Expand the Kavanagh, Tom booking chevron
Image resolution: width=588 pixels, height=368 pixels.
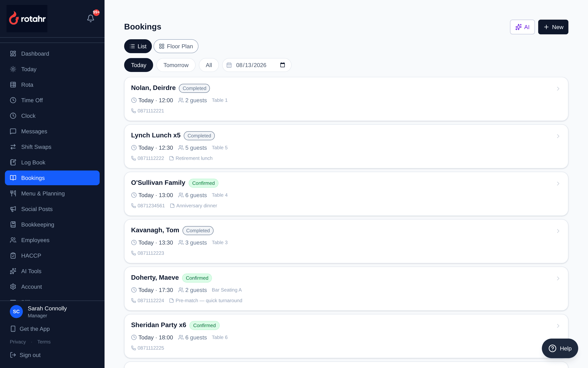558,231
